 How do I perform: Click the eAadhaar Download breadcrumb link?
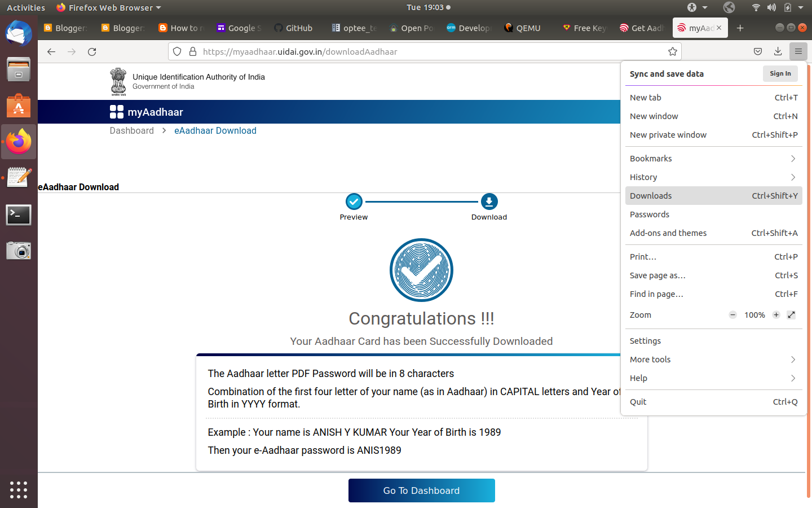point(215,130)
